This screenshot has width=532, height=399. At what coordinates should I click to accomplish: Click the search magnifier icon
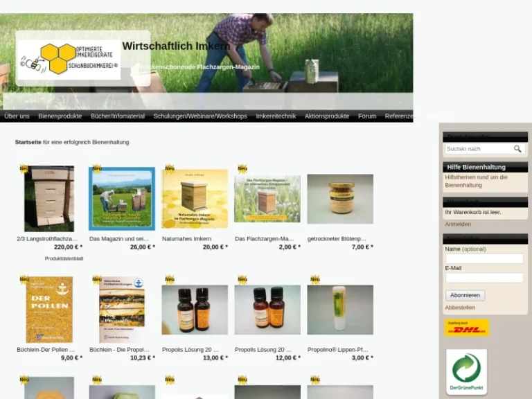click(517, 149)
